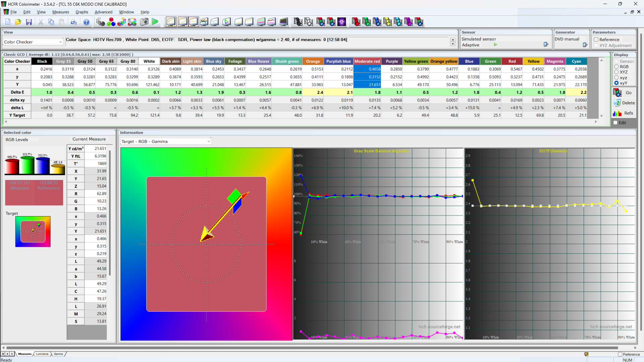Image resolution: width=644 pixels, height=362 pixels.
Task: Open the Target - RGB - Gamma dropdown
Action: tap(166, 141)
